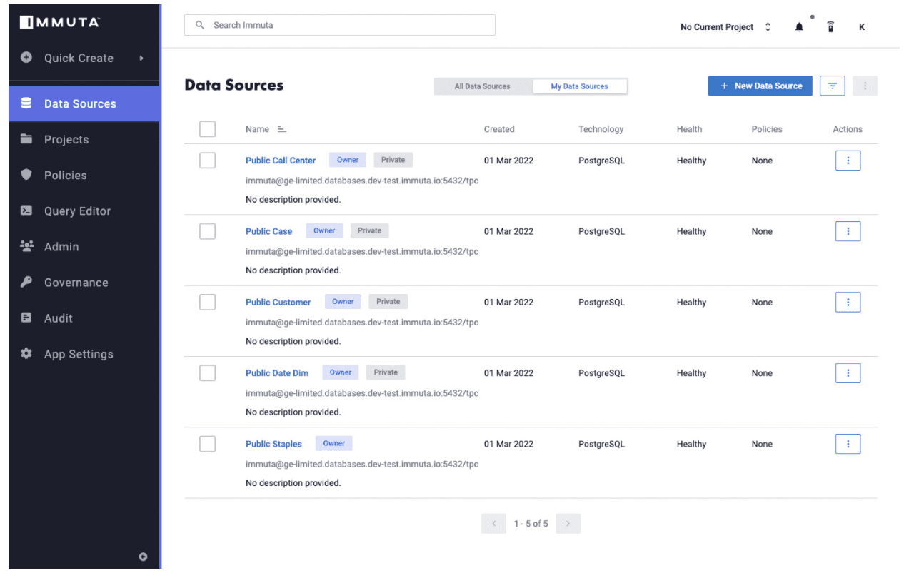
Task: Open the Query Editor page
Action: [x=84, y=211]
